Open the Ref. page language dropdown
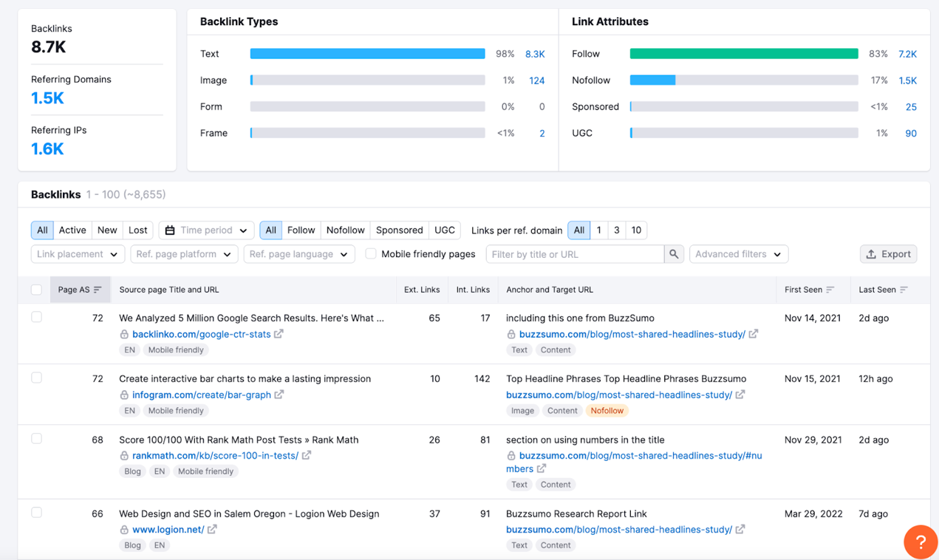Screen dimensions: 939x560 [x=298, y=254]
